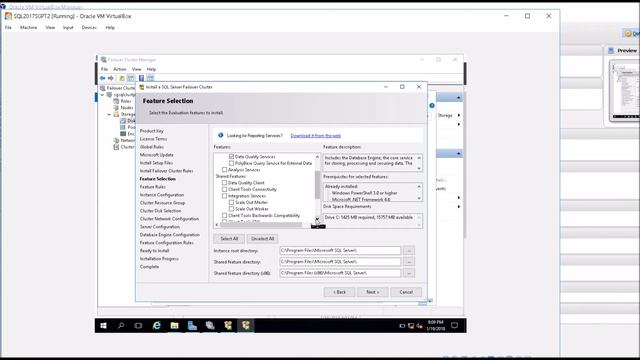Open Task View on the taskbar
The image size is (640, 360).
tap(138, 325)
